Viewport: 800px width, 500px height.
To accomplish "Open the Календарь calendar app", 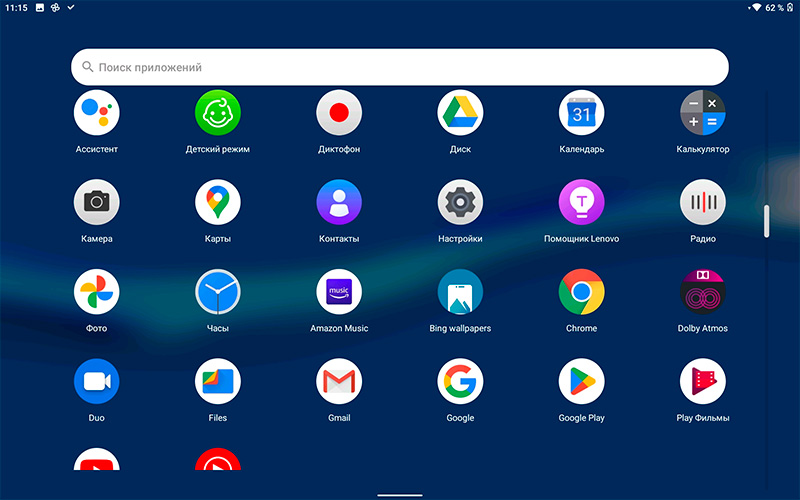I will tap(581, 113).
